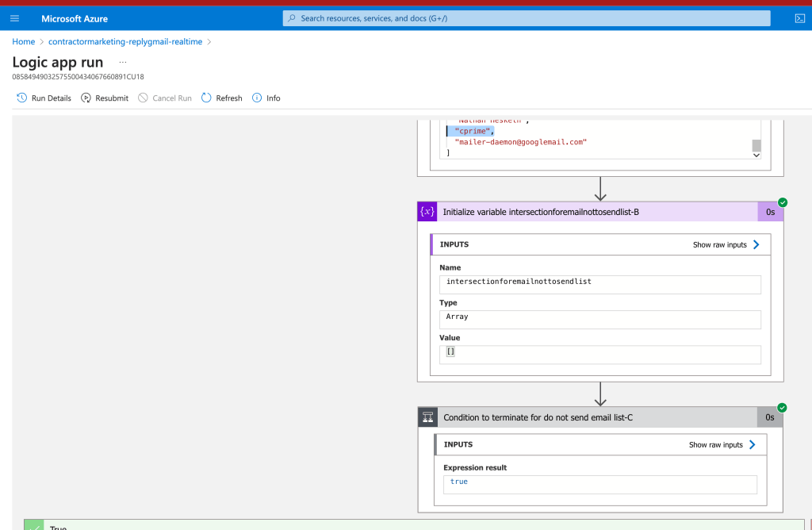Viewport: 812px width, 530px height.
Task: Click the variable icon on Initialize variable step
Action: click(x=427, y=211)
